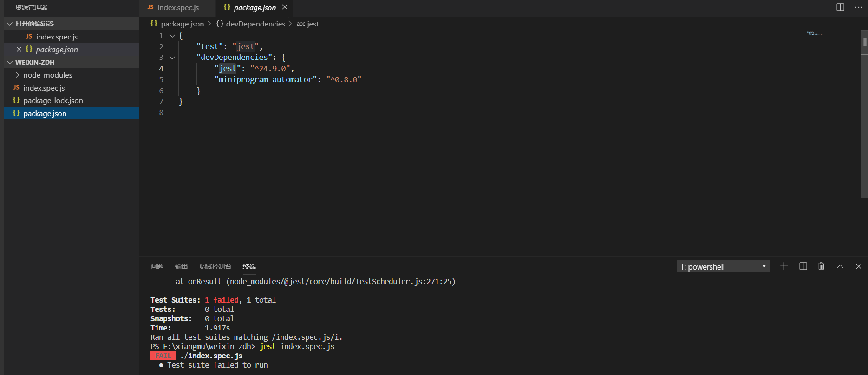868x375 pixels.
Task: Close the terminal panel
Action: 858,266
